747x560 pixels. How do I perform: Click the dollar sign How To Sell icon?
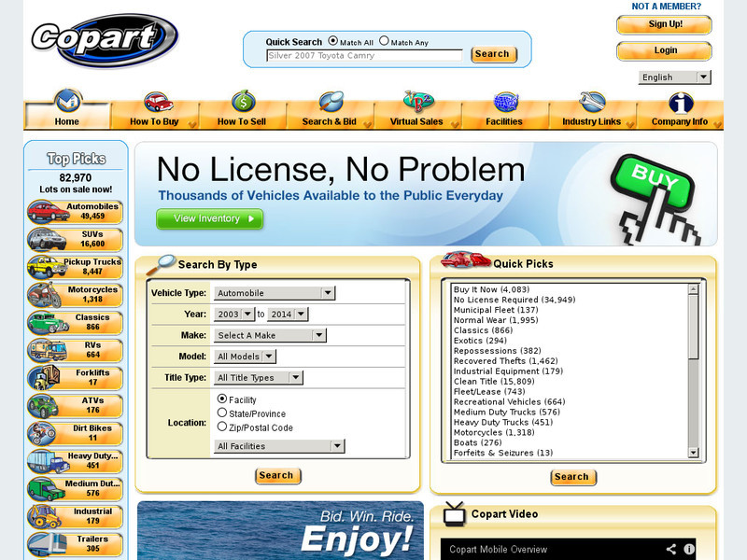pyautogui.click(x=243, y=101)
